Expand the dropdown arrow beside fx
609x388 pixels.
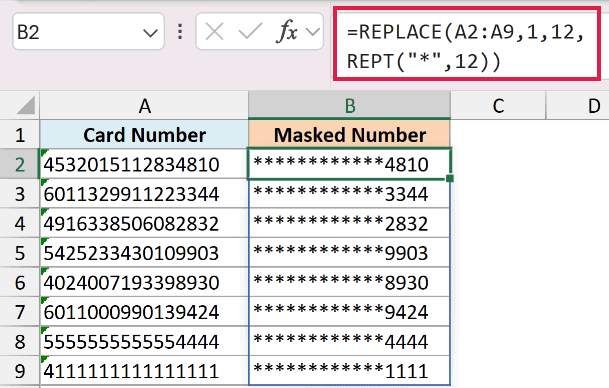[x=313, y=31]
